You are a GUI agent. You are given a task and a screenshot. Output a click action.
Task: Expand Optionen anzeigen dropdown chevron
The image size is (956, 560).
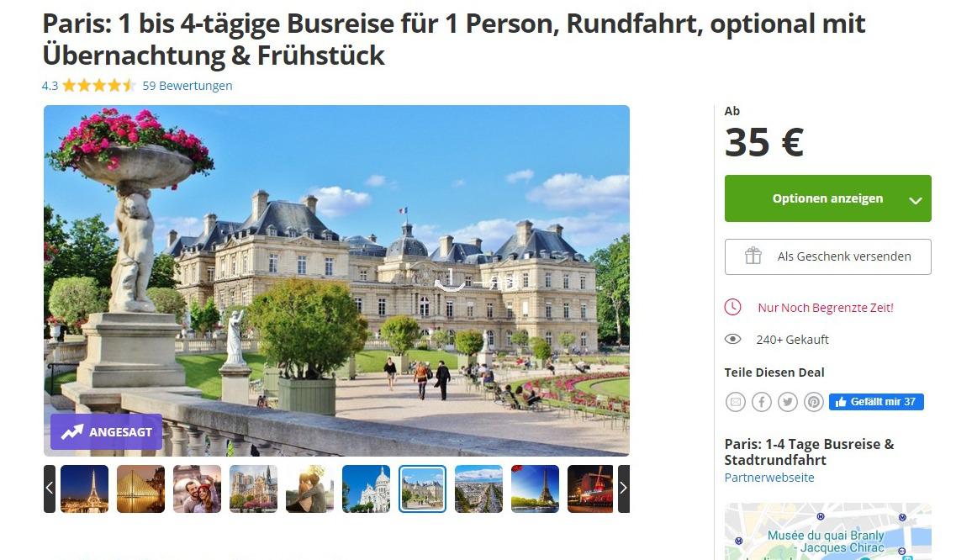tap(915, 200)
